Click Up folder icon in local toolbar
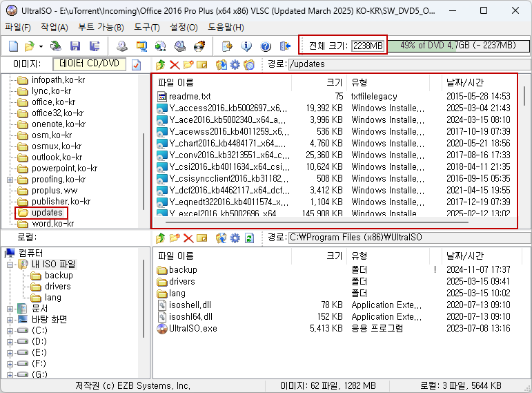This screenshot has height=393, width=532. (161, 238)
